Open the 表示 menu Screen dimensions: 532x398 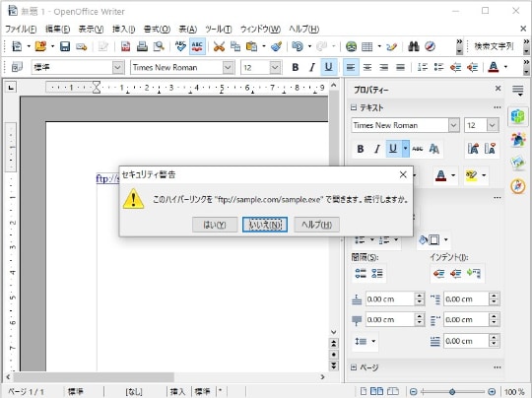coord(91,29)
